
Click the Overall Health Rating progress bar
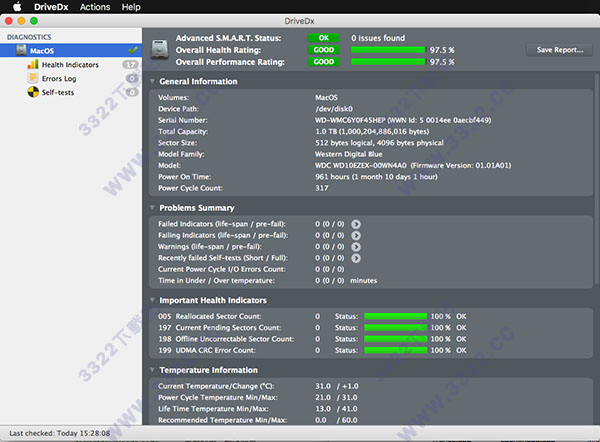coord(388,50)
